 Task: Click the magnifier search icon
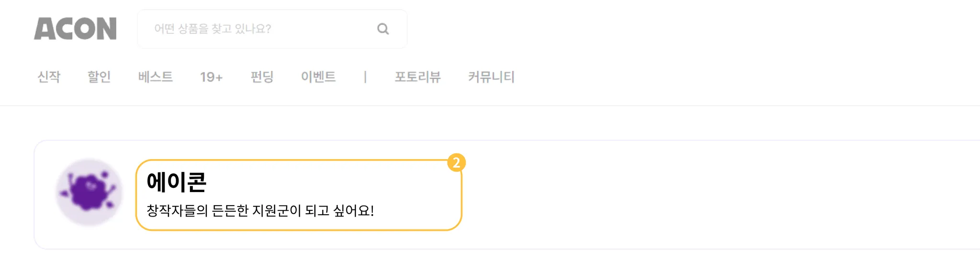383,29
